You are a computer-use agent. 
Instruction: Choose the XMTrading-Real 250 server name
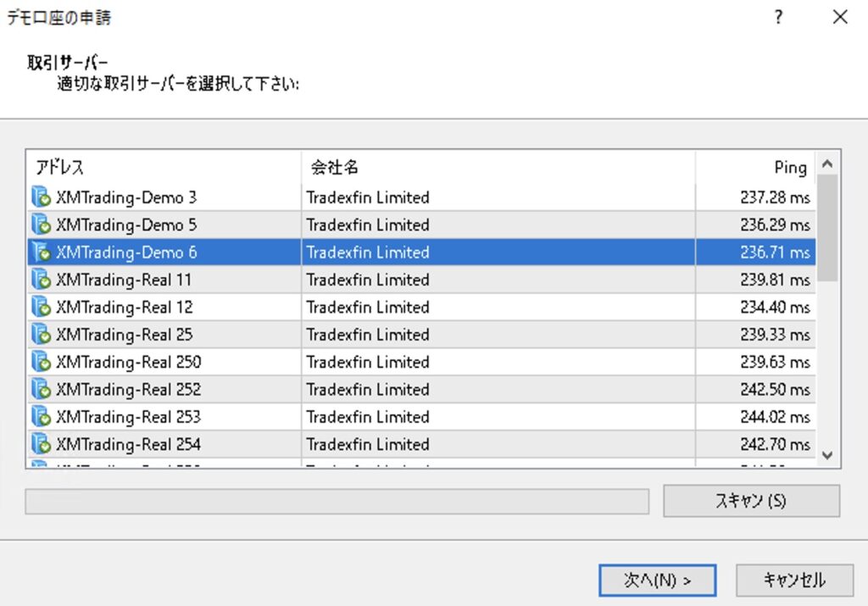pyautogui.click(x=129, y=362)
